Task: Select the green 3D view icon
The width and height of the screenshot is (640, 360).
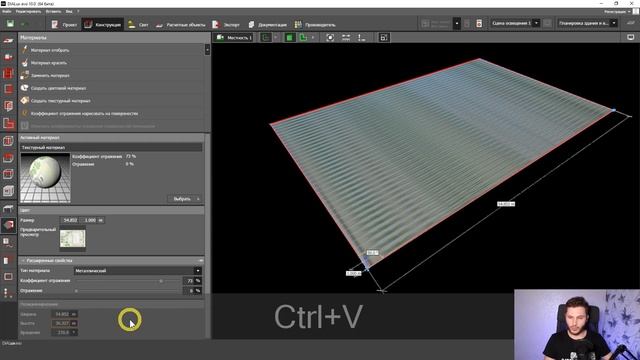Action: click(x=289, y=38)
